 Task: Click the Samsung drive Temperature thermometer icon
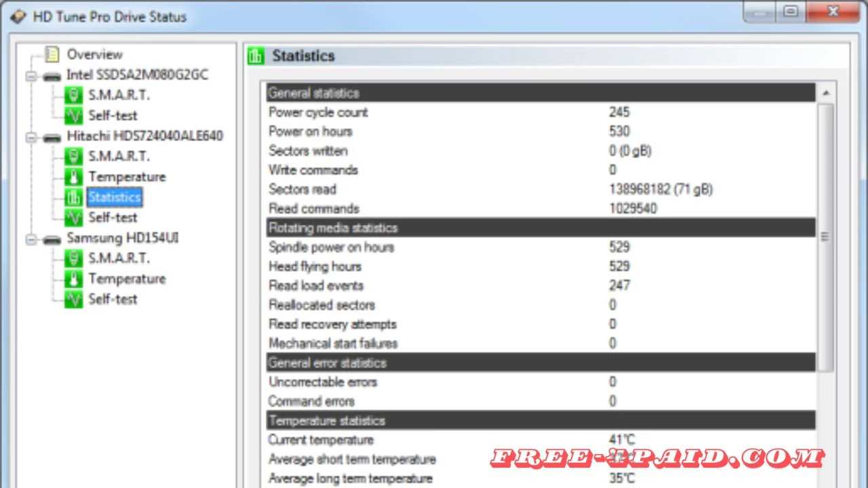pyautogui.click(x=73, y=279)
